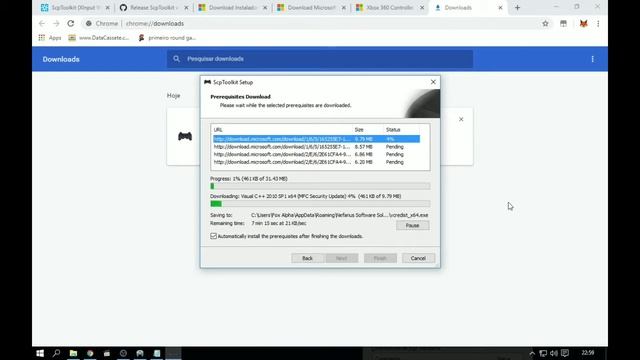Viewport: 640px width, 360px height.
Task: Uncheck automatically install the prerequisites
Action: (213, 236)
